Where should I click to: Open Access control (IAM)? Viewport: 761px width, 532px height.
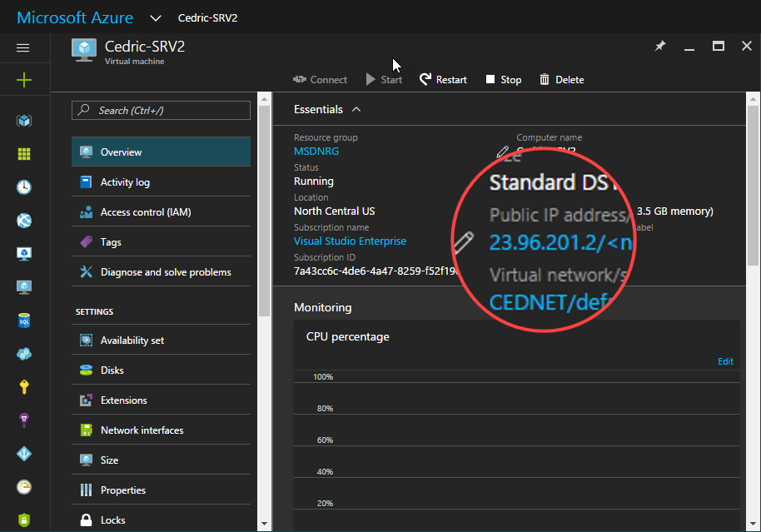(162, 212)
